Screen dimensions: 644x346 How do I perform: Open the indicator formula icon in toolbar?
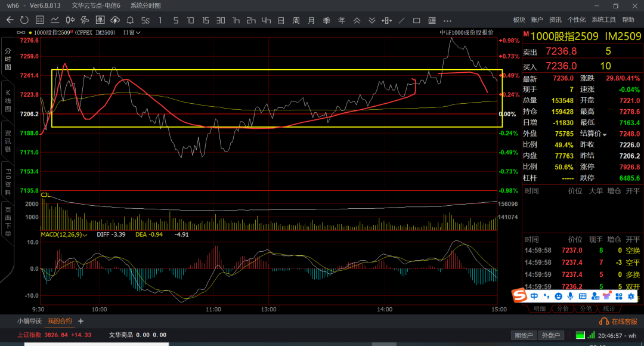[x=85, y=20]
